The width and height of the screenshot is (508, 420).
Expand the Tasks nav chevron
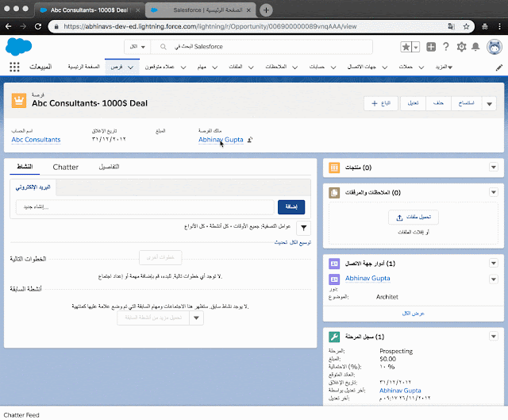(x=215, y=67)
